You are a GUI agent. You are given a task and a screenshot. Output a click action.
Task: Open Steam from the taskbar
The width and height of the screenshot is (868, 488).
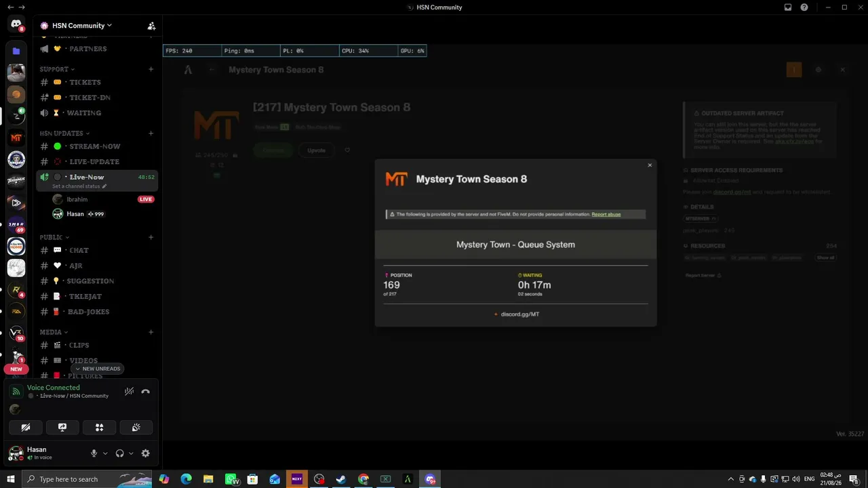pyautogui.click(x=341, y=479)
